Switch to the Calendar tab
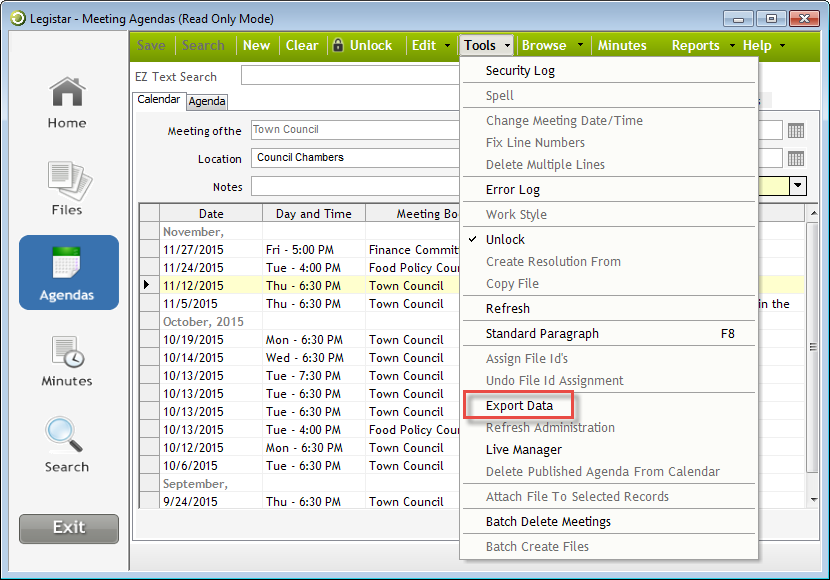 (x=159, y=100)
